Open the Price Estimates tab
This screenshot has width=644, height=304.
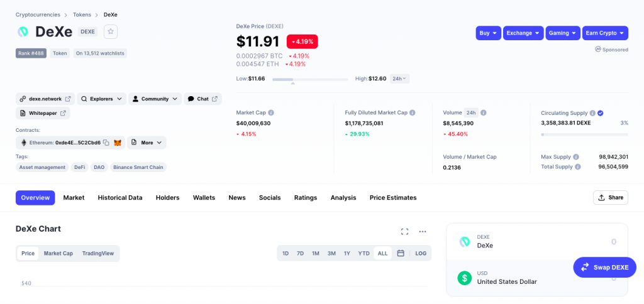click(x=393, y=198)
